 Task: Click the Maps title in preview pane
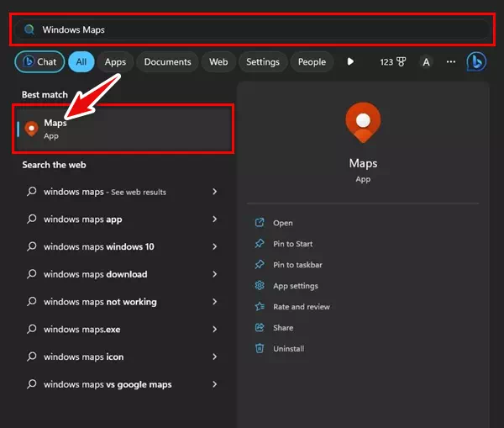[x=363, y=163]
